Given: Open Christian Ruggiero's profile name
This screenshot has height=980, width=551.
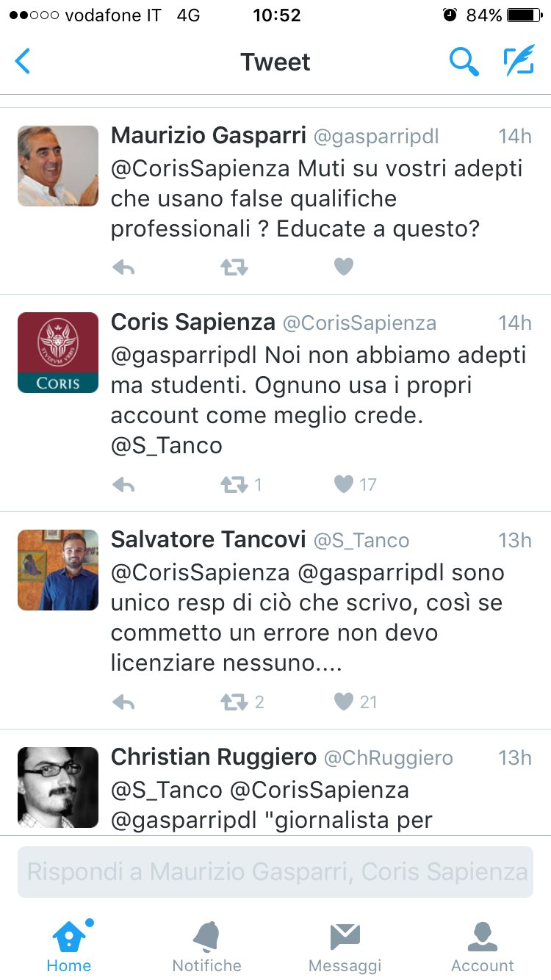Looking at the screenshot, I should tap(213, 757).
